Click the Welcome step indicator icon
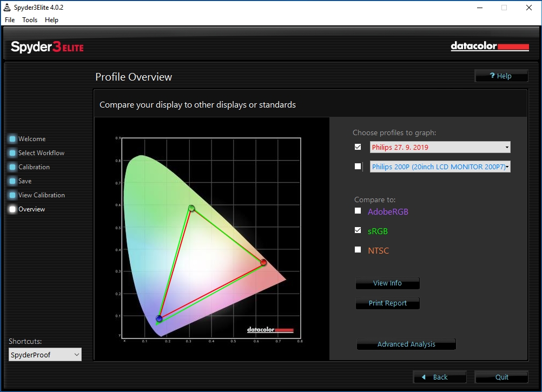The height and width of the screenshot is (392, 542). (12, 139)
